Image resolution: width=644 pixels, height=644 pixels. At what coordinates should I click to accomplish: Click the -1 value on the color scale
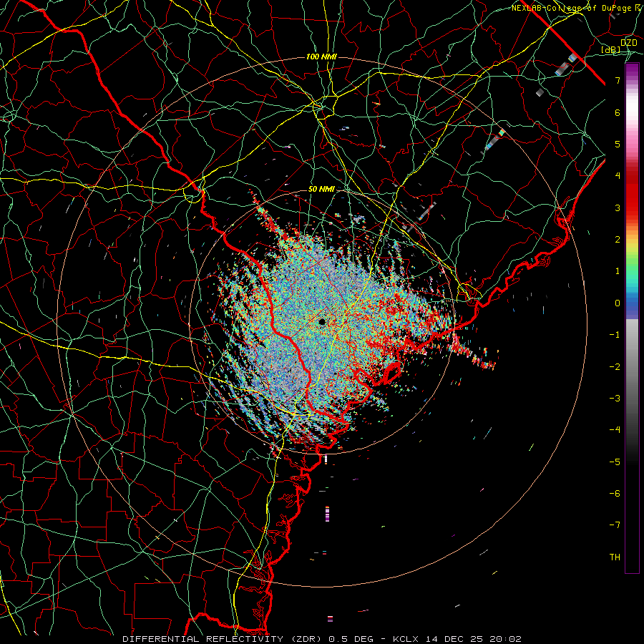click(615, 335)
